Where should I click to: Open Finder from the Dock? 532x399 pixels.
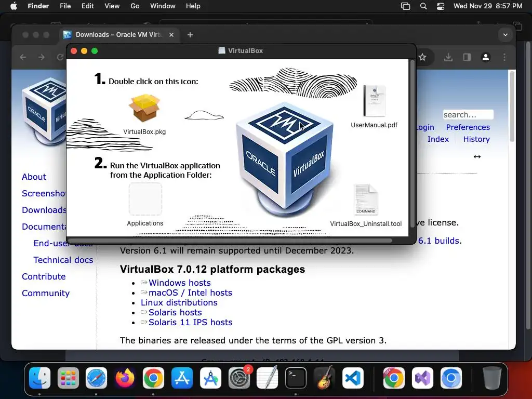[x=39, y=378]
